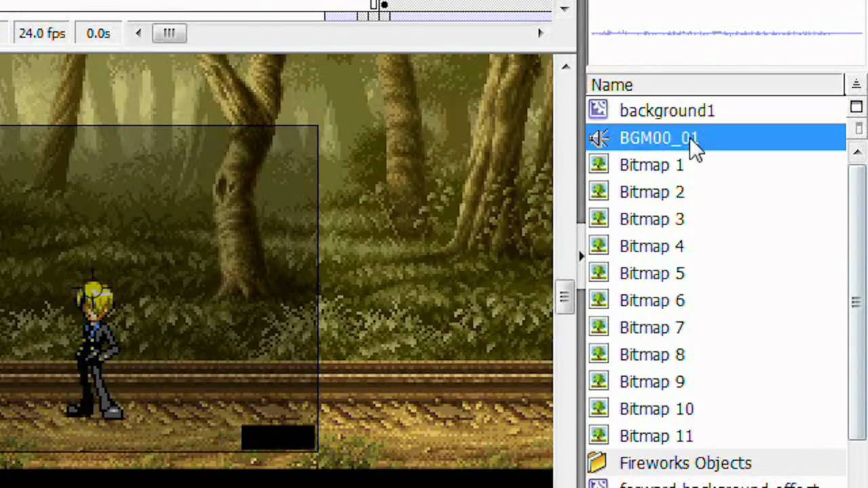Viewport: 868px width, 488px height.
Task: Collapse the library panel with side arrow
Action: click(x=580, y=256)
